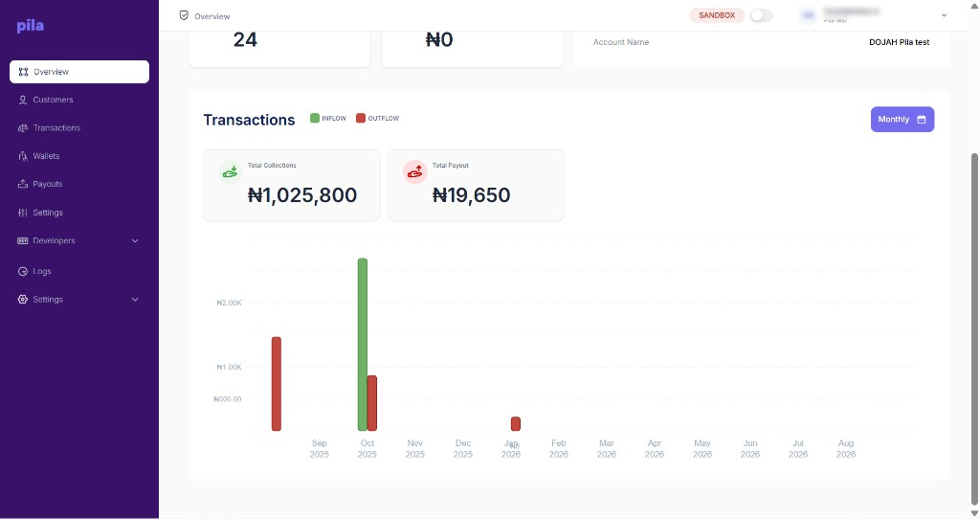Screen dimensions: 980x519
Task: Expand the bottom Settings submenu chevron
Action: point(135,300)
